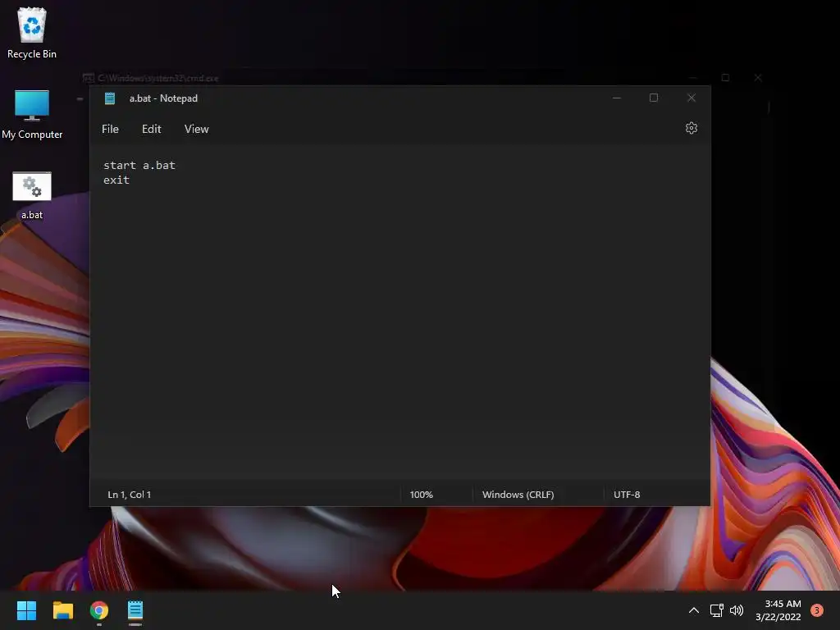Minimize the a.bat Notepad window
Screen dimensions: 840x630
(x=617, y=98)
